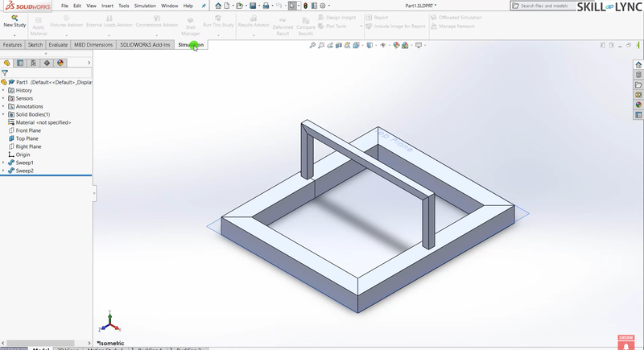Image resolution: width=644 pixels, height=350 pixels.
Task: Open the PropertyManager panel tab
Action: click(20, 62)
